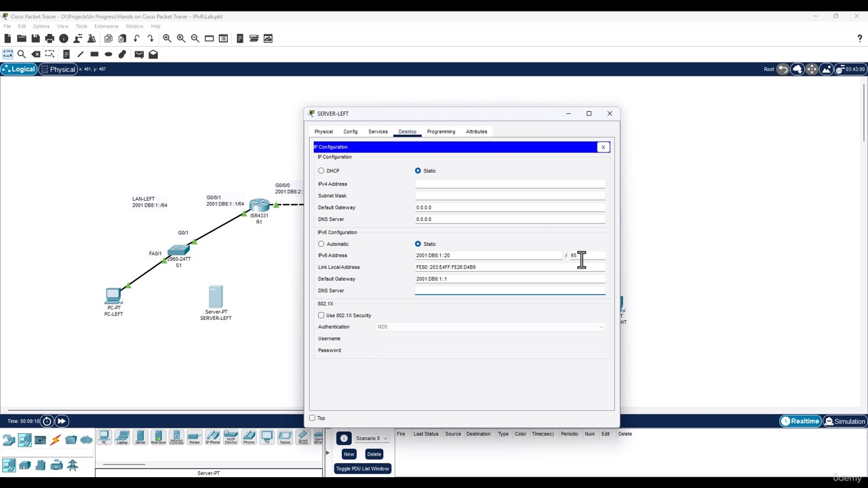
Task: Click the device palette horizontal scrollbar
Action: 123,464
